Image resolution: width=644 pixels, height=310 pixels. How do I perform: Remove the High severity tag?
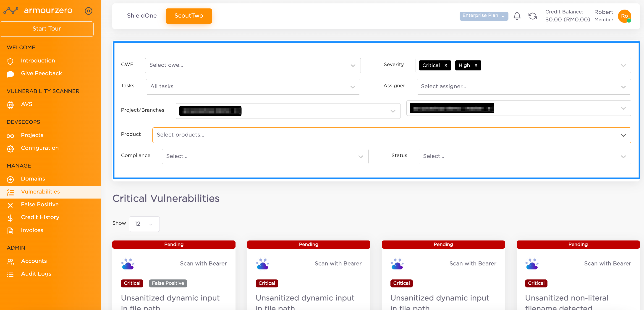click(x=476, y=65)
